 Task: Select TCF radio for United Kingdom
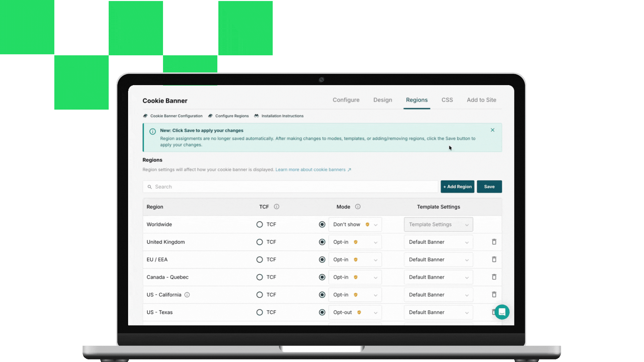tap(259, 242)
